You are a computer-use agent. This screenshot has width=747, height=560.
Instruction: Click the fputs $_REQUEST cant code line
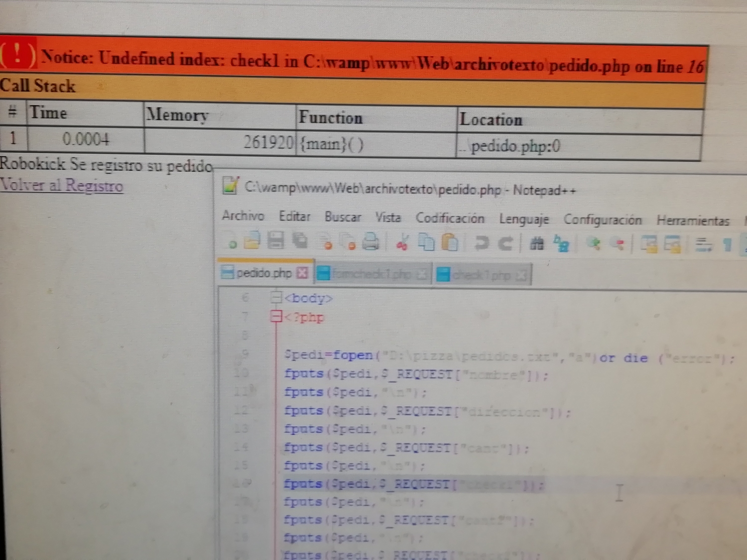tap(406, 448)
